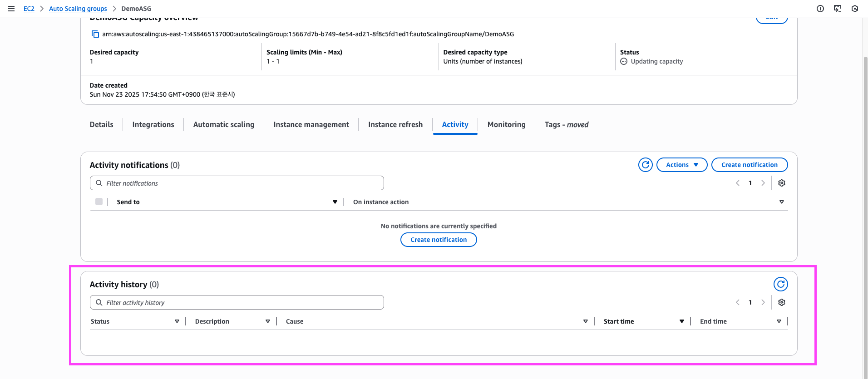Viewport: 868px width, 379px height.
Task: Click the Date created value text
Action: coord(163,94)
